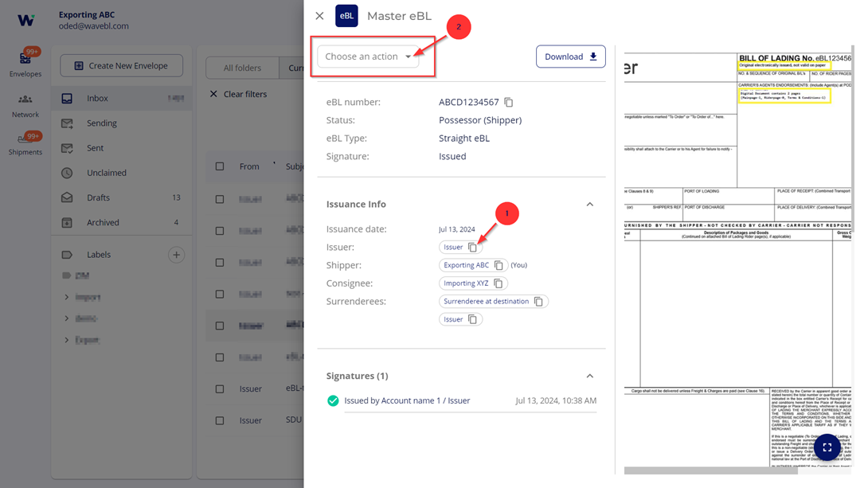Copy the eBL number ABCD1234567
The height and width of the screenshot is (488, 868).
pyautogui.click(x=509, y=103)
